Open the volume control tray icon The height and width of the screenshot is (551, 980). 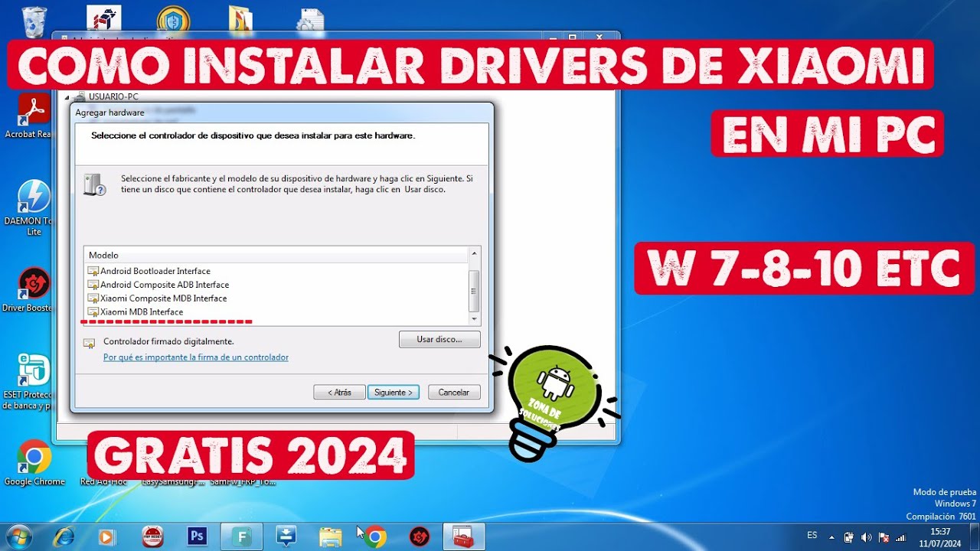pos(866,537)
